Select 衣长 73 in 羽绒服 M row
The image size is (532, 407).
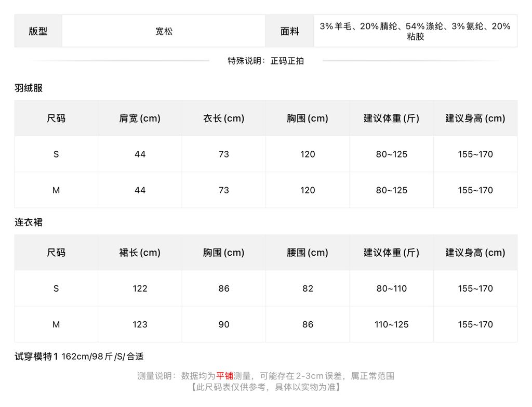click(223, 190)
